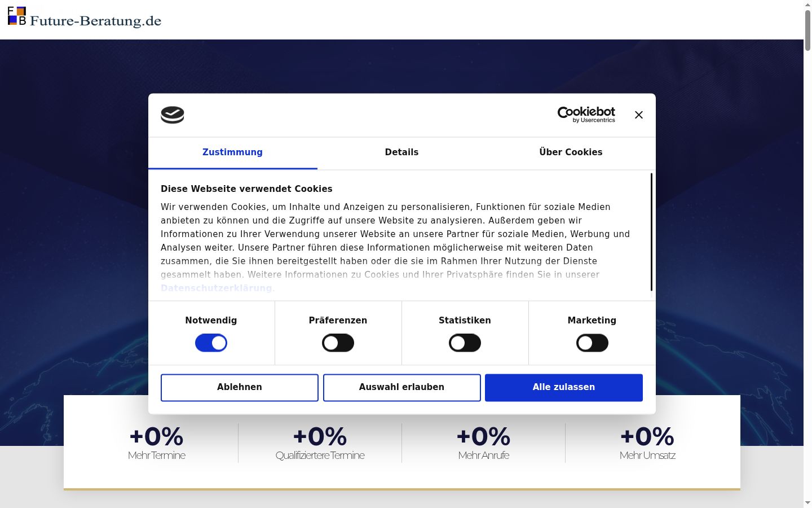Click the cookie text scrollbar

(x=651, y=232)
